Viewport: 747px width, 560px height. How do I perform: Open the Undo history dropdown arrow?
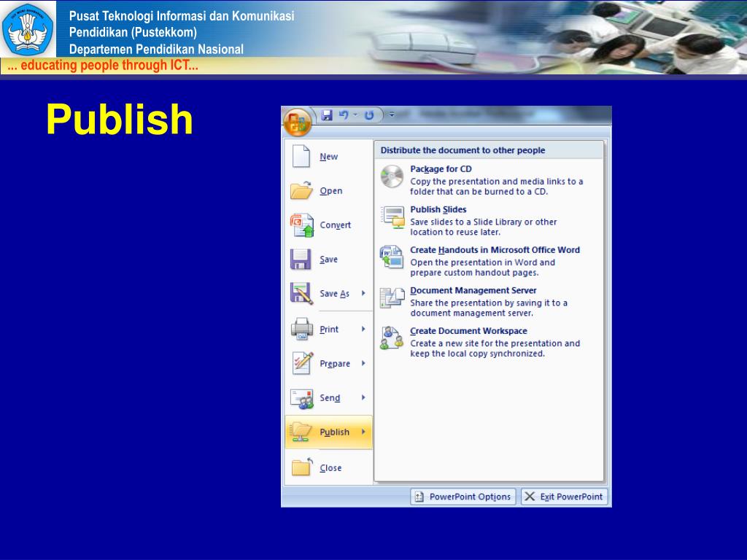(355, 114)
